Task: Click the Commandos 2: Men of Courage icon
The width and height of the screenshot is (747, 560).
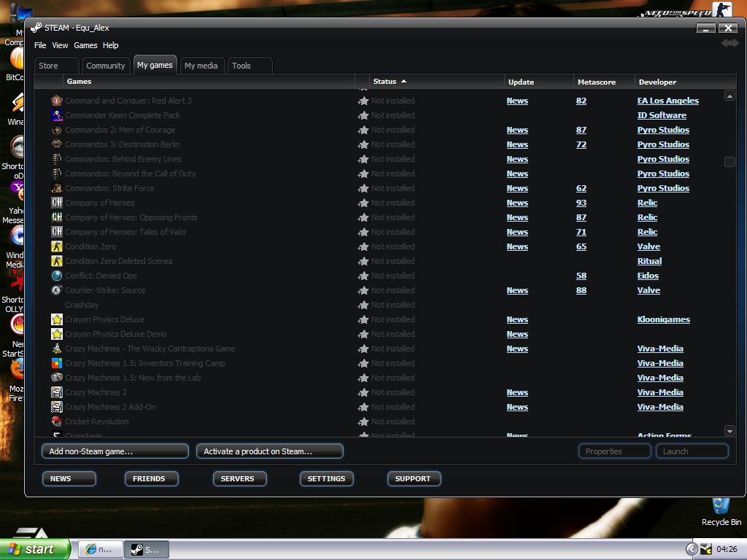Action: (x=57, y=130)
